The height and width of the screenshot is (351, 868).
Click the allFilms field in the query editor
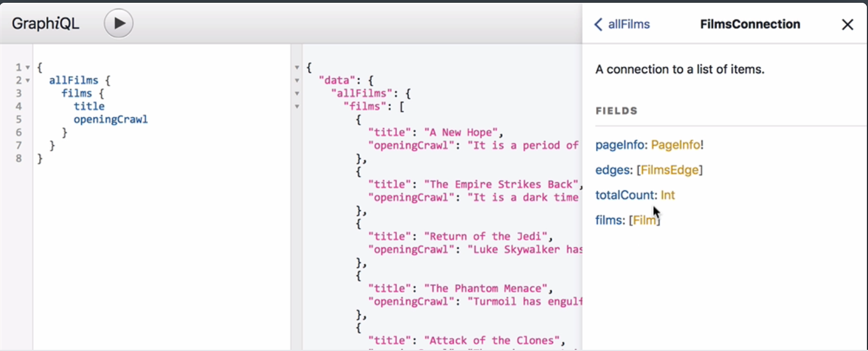click(x=73, y=80)
